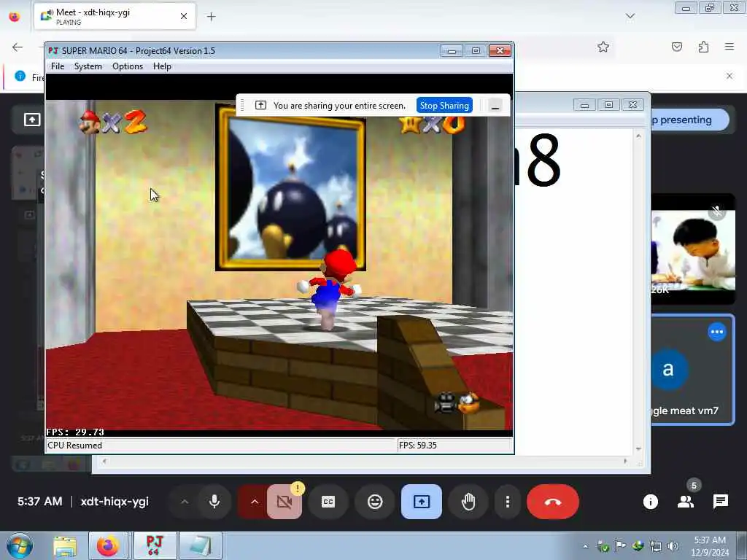Turn on the camera in Meet
This screenshot has width=747, height=560.
click(285, 502)
